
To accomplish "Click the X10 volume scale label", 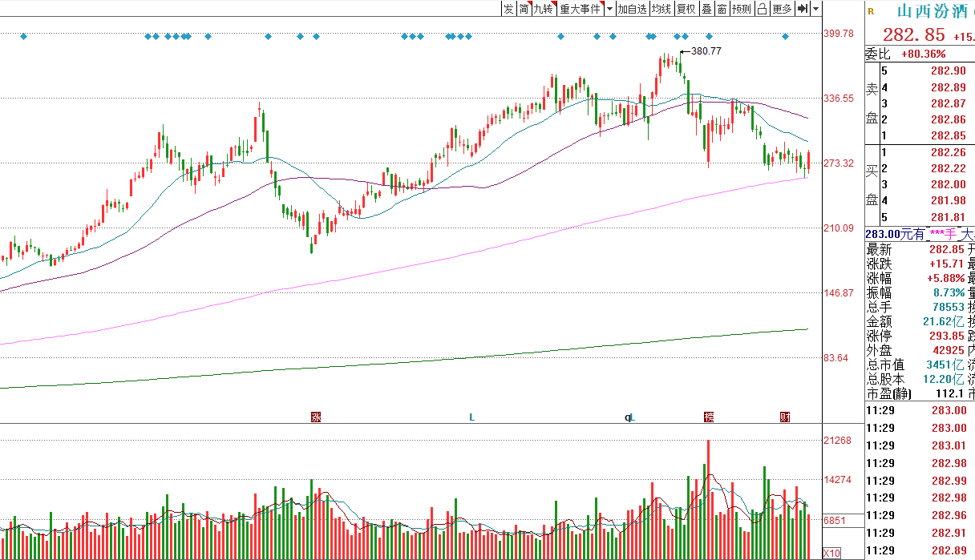I will (832, 554).
